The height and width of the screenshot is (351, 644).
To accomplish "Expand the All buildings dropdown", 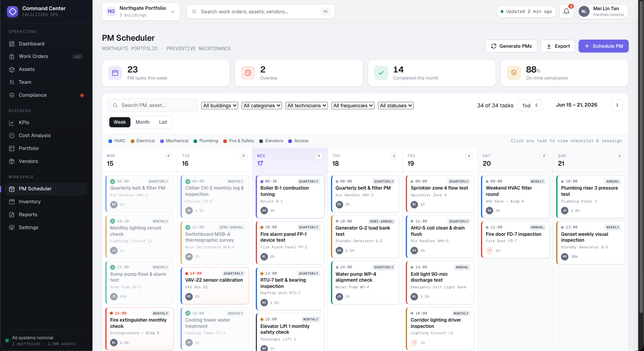I will tap(220, 106).
